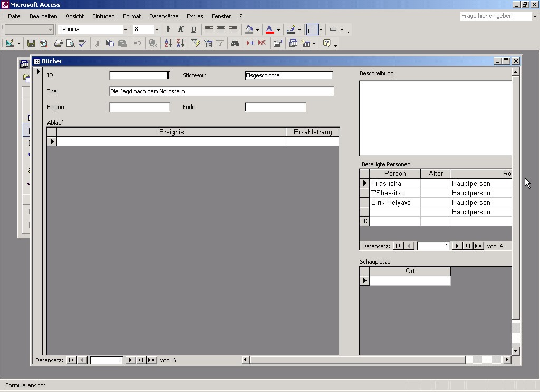Toggle bold formatting (F button)
This screenshot has height=392, width=540.
(169, 30)
